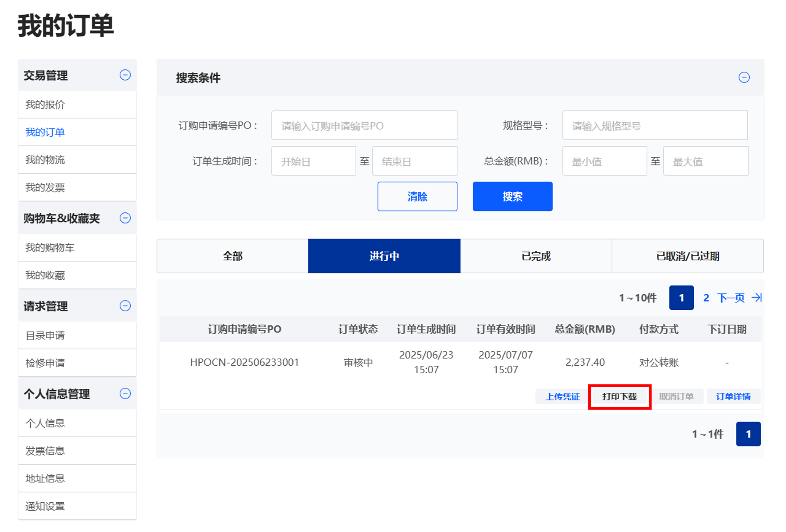Image resolution: width=786 pixels, height=532 pixels.
Task: Go to page 2 of results
Action: point(706,297)
